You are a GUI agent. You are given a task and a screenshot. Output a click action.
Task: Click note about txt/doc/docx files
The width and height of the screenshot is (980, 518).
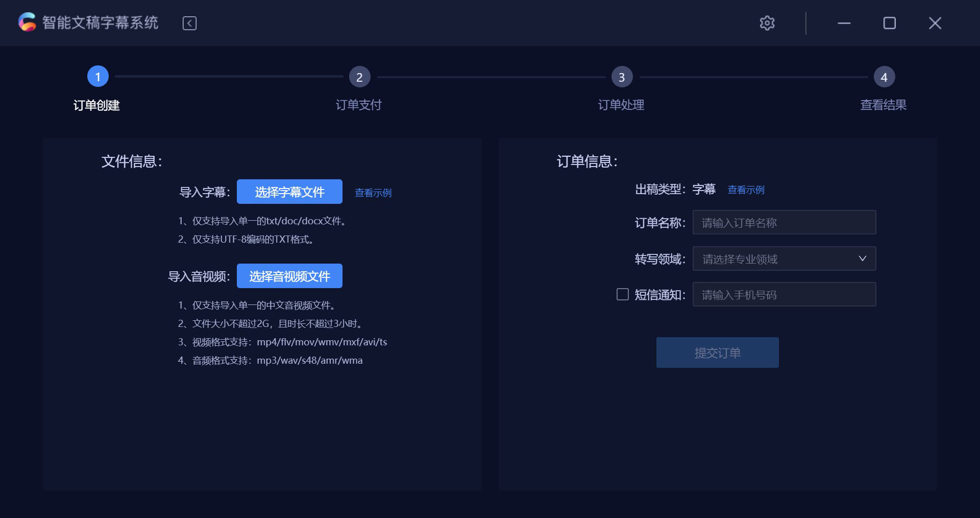click(x=263, y=221)
